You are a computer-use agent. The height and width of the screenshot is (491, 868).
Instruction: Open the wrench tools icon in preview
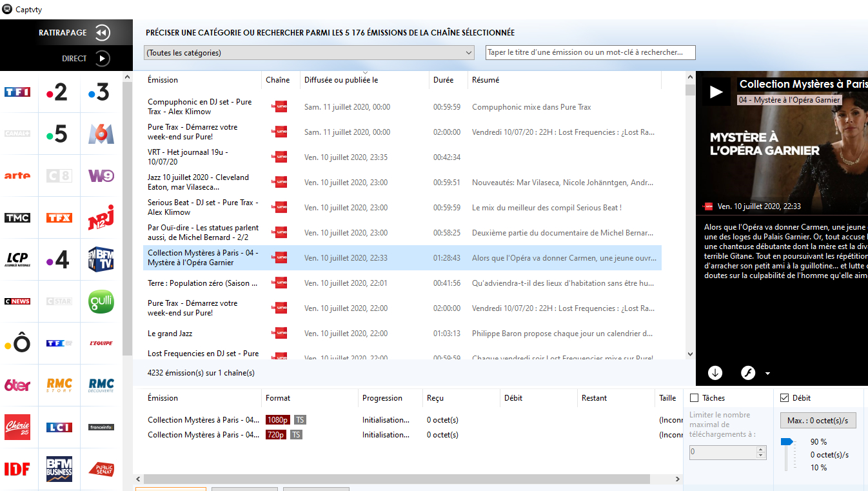click(748, 373)
